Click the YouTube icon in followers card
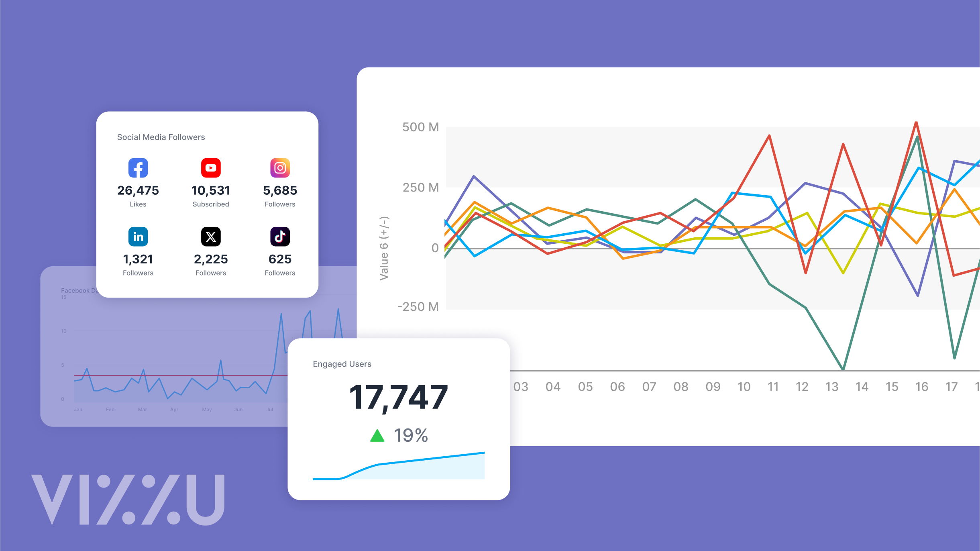Screen dimensions: 980x551 click(211, 168)
